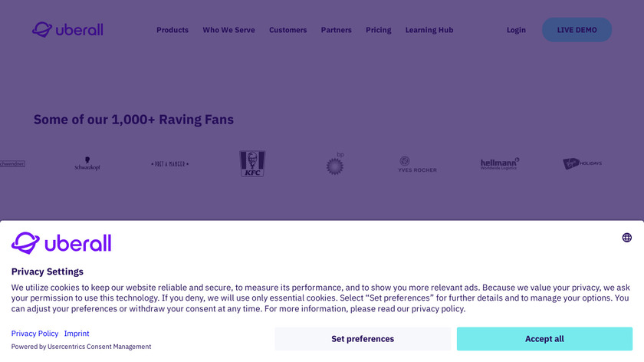This screenshot has width=644, height=362.
Task: Open the Customers menu item
Action: (287, 30)
